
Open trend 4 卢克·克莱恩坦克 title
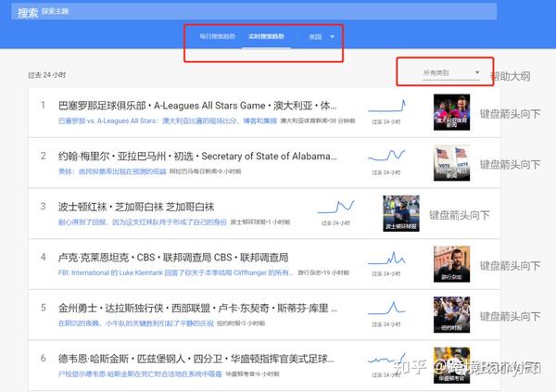(173, 258)
